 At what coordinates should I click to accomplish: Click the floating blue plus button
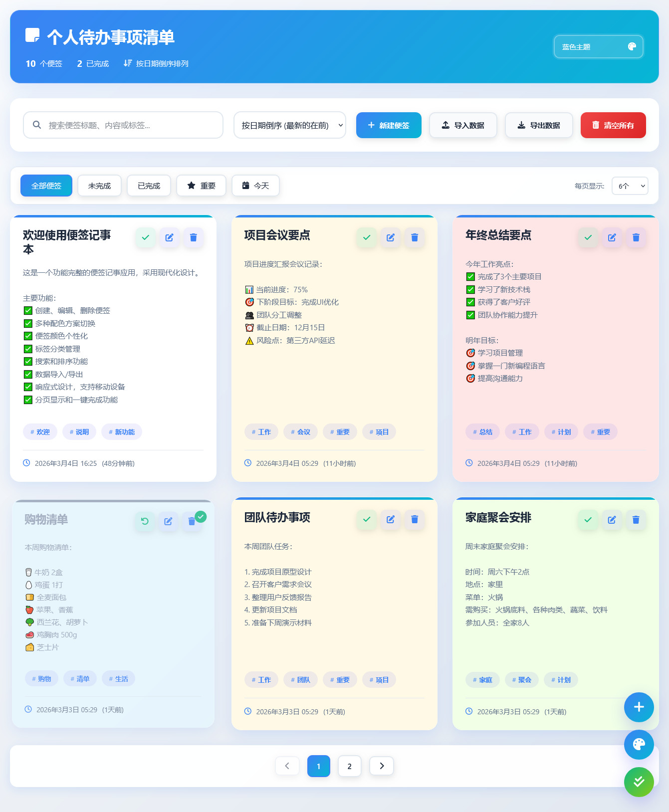coord(639,707)
